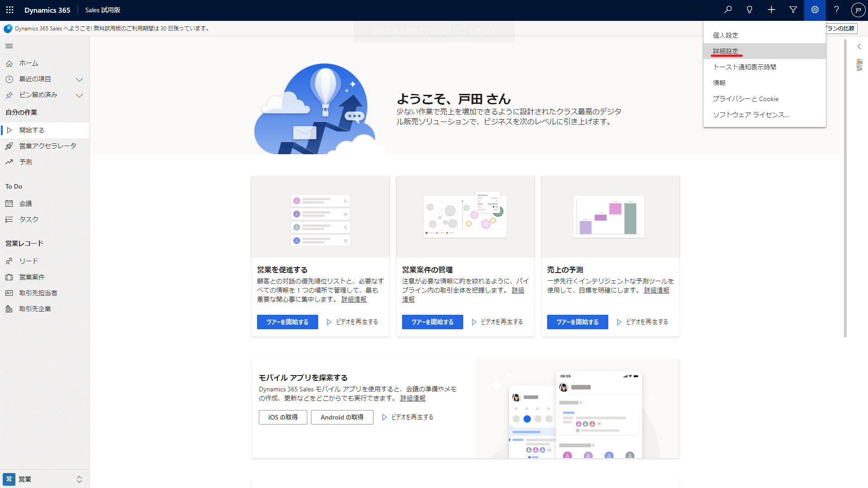This screenshot has width=868, height=488.
Task: Select プライバシーと Cookie menu entry
Action: (x=764, y=99)
